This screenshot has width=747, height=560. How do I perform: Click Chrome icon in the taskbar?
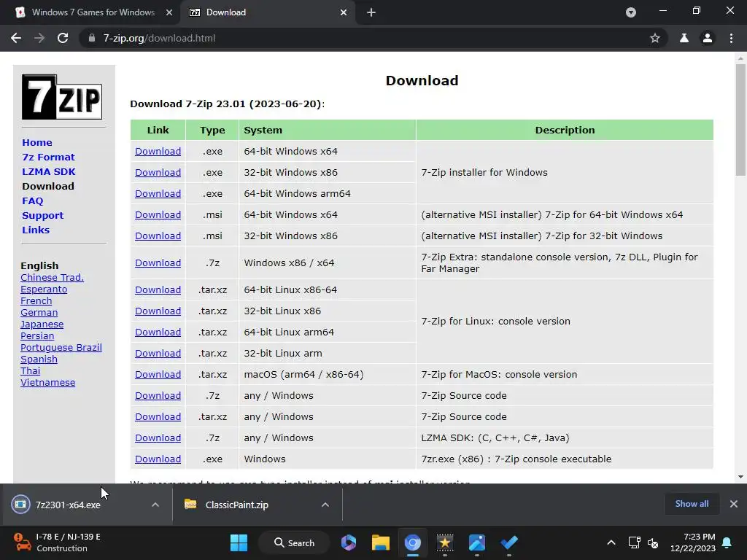(x=413, y=542)
